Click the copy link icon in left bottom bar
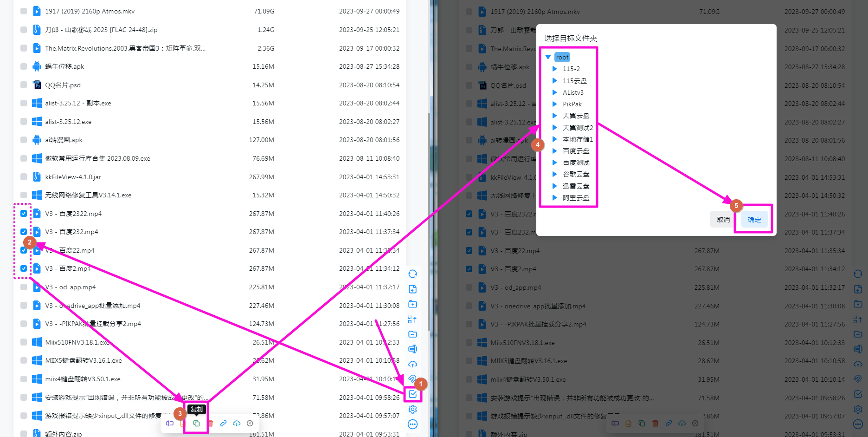This screenshot has width=868, height=437. coord(223,423)
